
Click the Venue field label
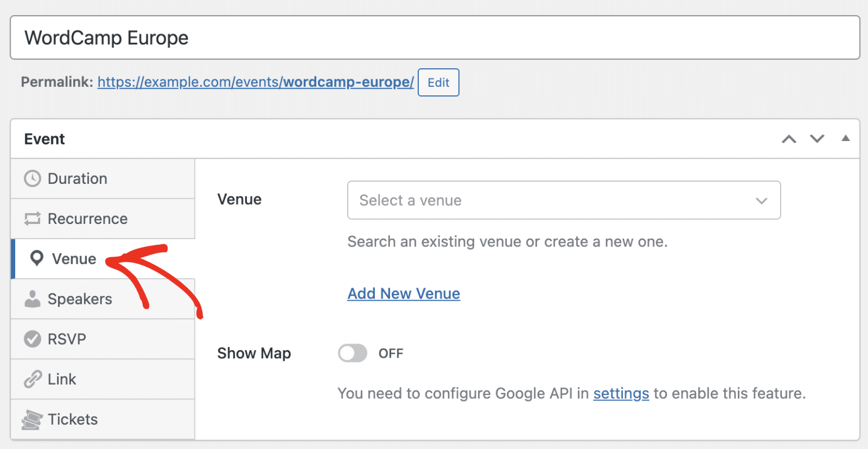point(240,199)
